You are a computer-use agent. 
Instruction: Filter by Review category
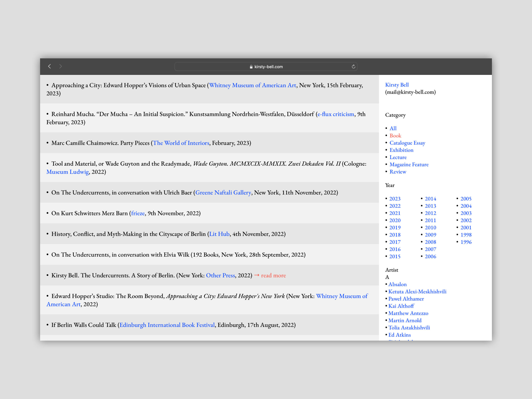398,172
